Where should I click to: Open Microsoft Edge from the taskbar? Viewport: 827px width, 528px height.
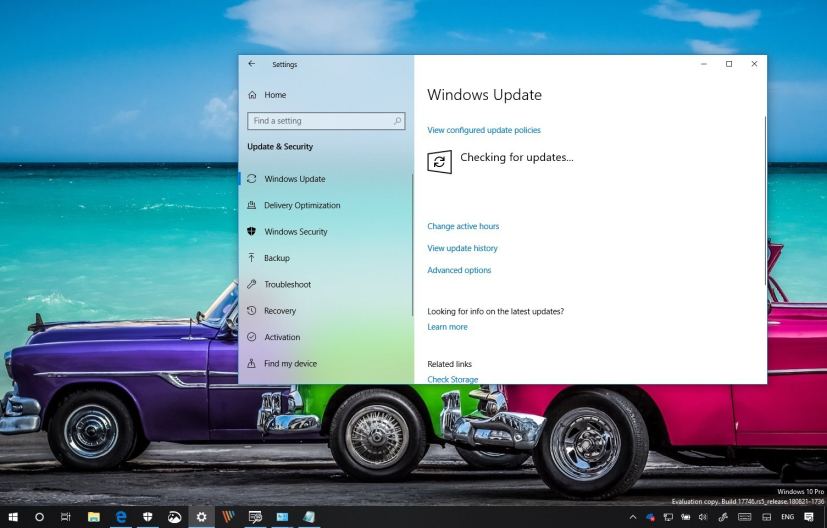pyautogui.click(x=121, y=517)
